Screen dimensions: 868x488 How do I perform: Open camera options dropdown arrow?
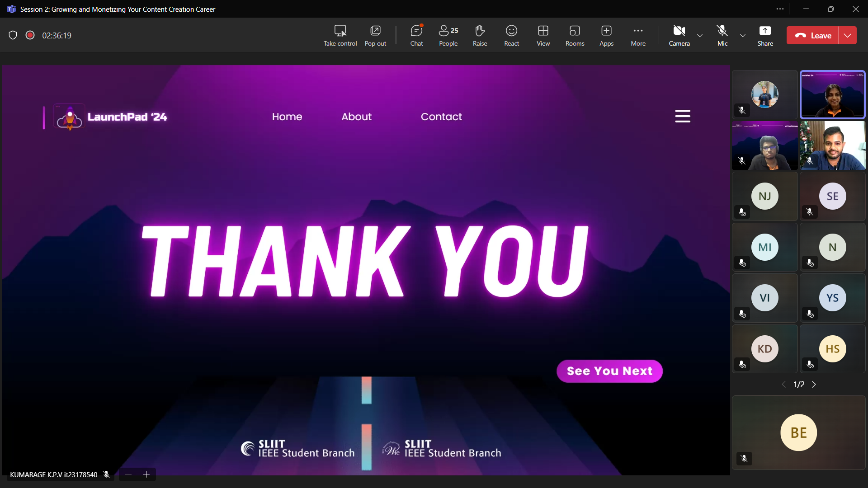(x=700, y=35)
